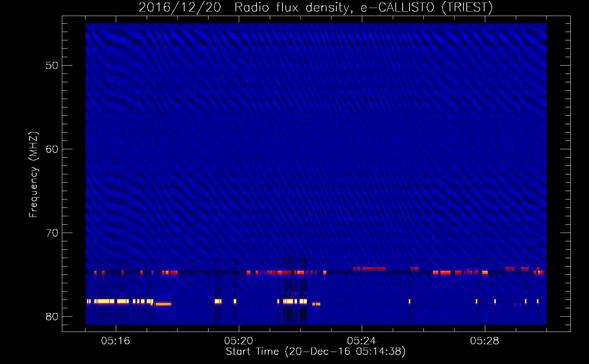The width and height of the screenshot is (589, 364).
Task: Select the 'Frequency (MHZ)' axis label
Action: point(33,175)
